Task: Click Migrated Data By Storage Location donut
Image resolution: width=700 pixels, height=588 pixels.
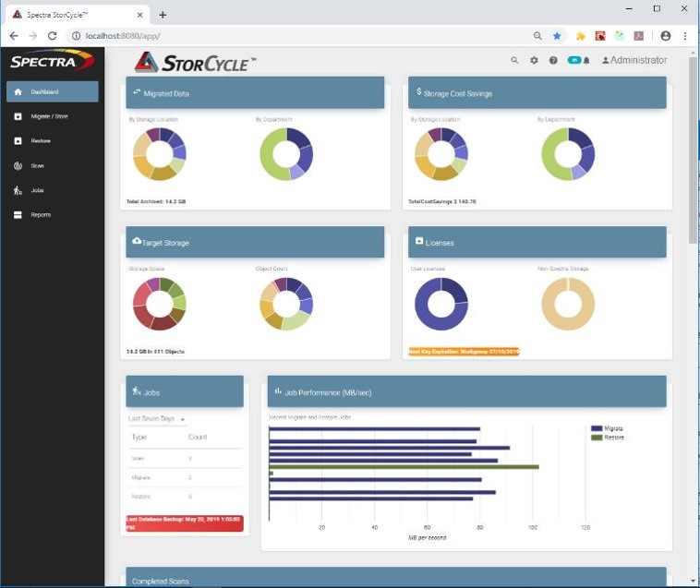Action: coord(160,154)
